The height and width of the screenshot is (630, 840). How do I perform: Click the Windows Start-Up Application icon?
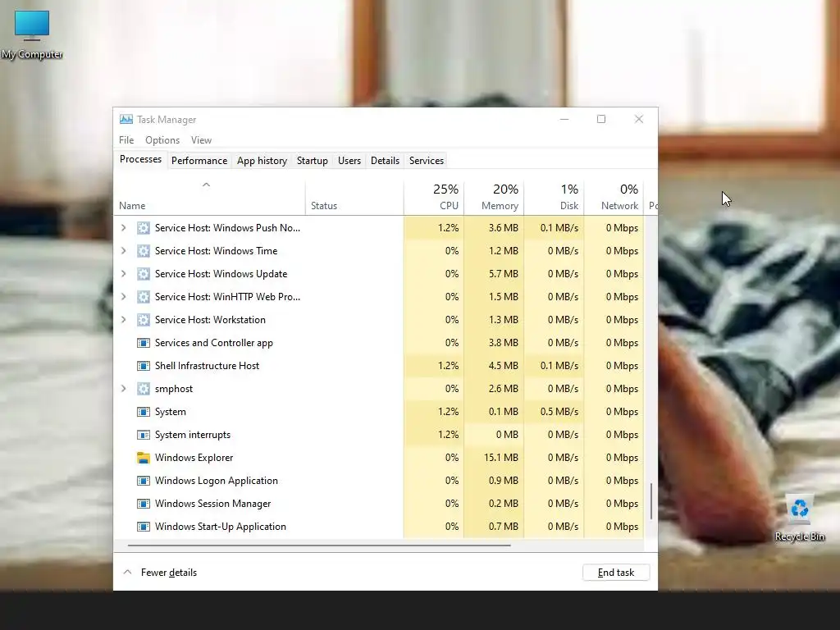click(143, 527)
